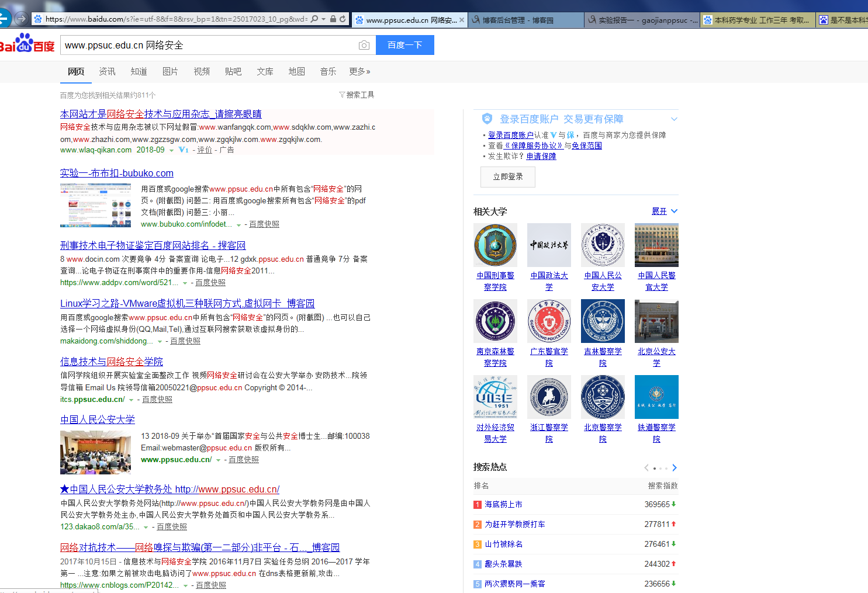
Task: Click 百度快照 for the itcs.ppsuc.edu.cn result
Action: click(157, 400)
